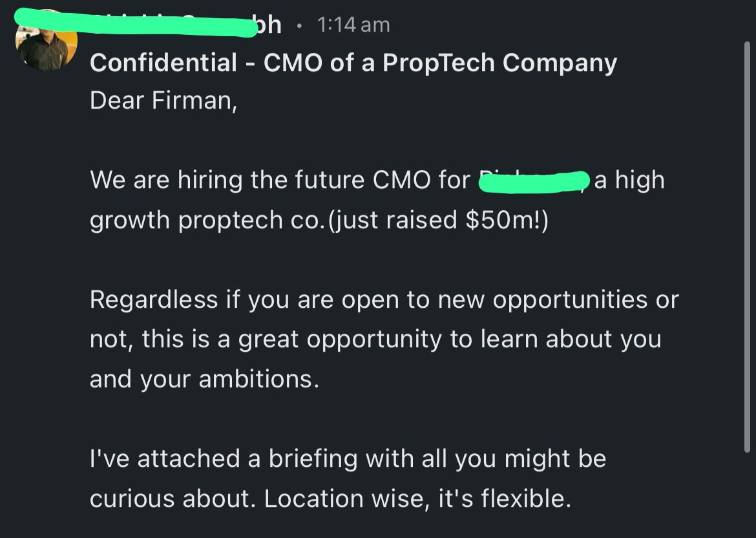
Task: Click the words "a high" after the redaction
Action: 629,180
